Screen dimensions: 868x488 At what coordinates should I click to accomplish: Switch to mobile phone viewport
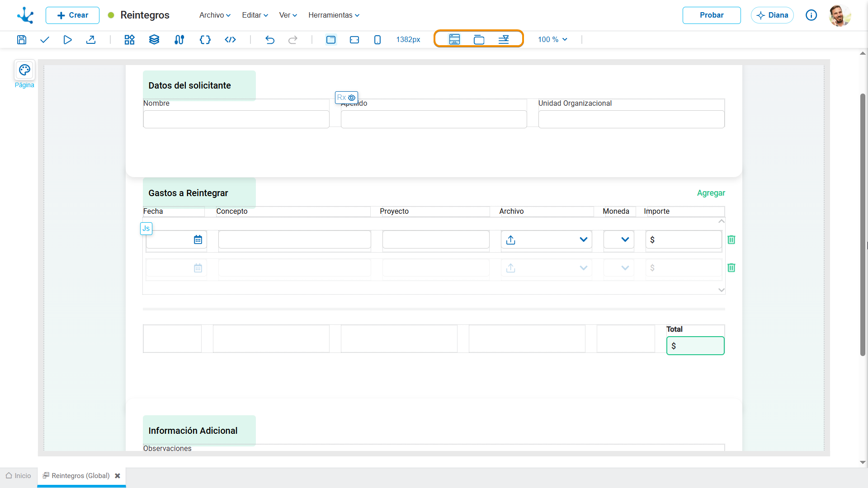coord(377,40)
